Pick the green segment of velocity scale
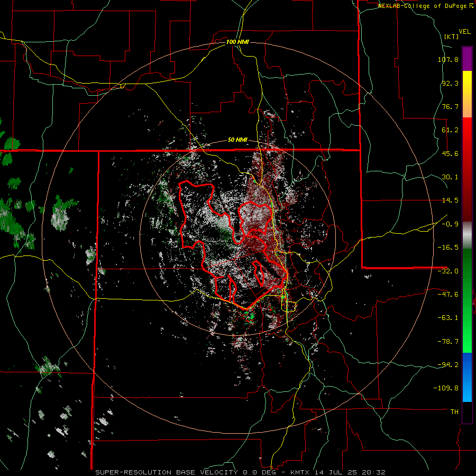This screenshot has width=476, height=476. 467,300
